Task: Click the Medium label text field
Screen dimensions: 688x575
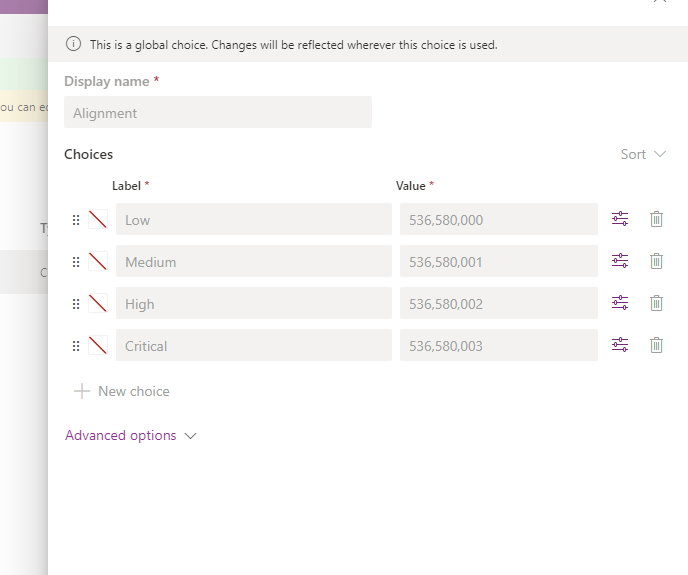Action: [253, 262]
